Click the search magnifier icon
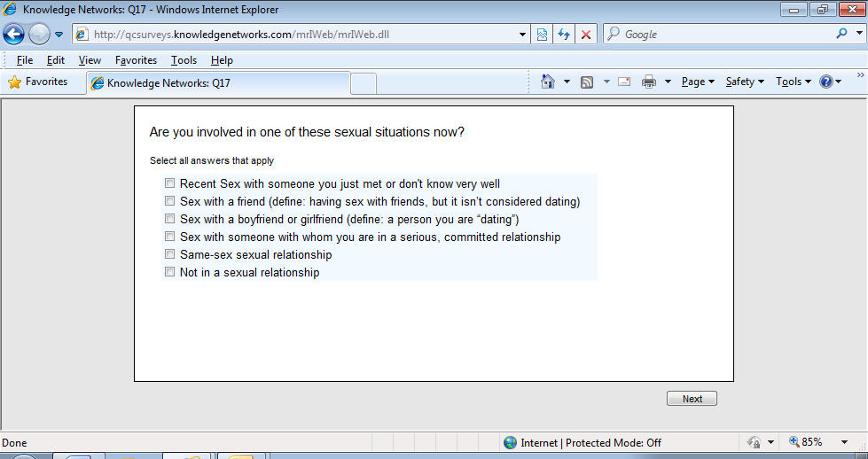Viewport: 868px width, 459px height. click(842, 34)
